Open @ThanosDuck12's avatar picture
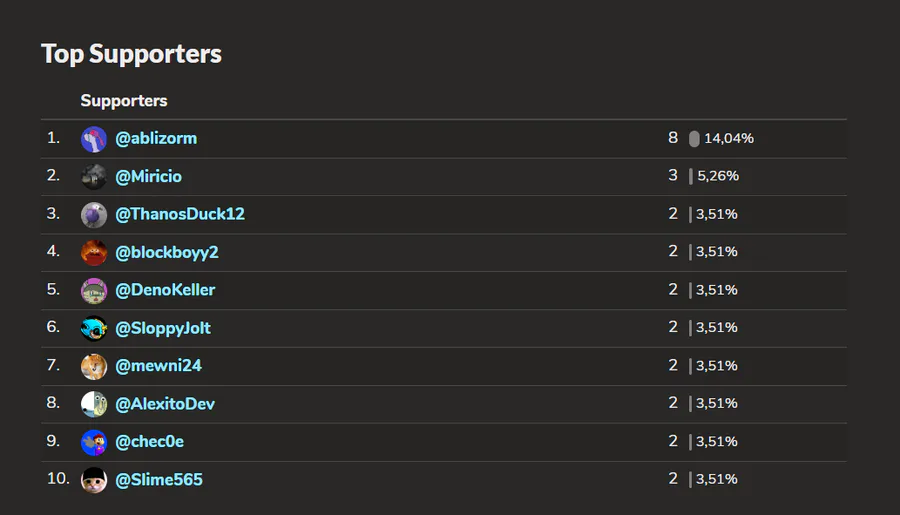This screenshot has width=900, height=515. [93, 215]
